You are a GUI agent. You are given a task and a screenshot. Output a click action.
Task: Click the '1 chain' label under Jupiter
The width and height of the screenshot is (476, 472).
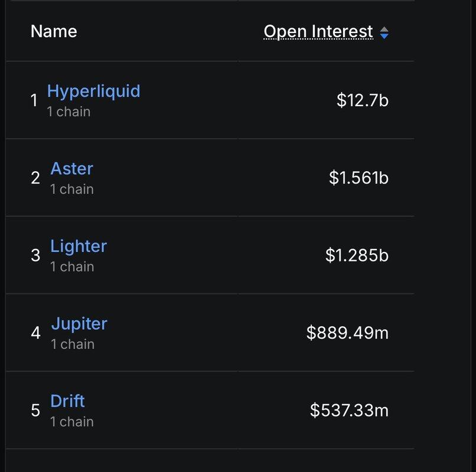click(73, 345)
